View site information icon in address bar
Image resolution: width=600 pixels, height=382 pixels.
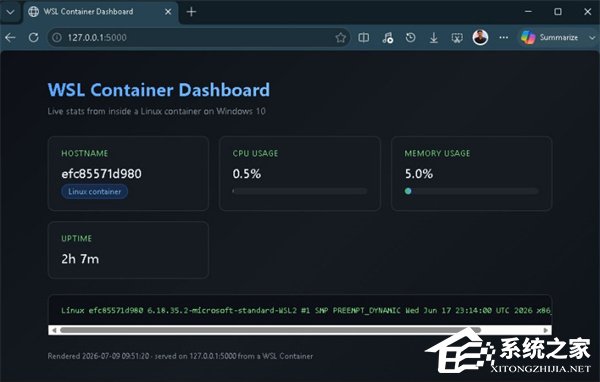tap(57, 38)
